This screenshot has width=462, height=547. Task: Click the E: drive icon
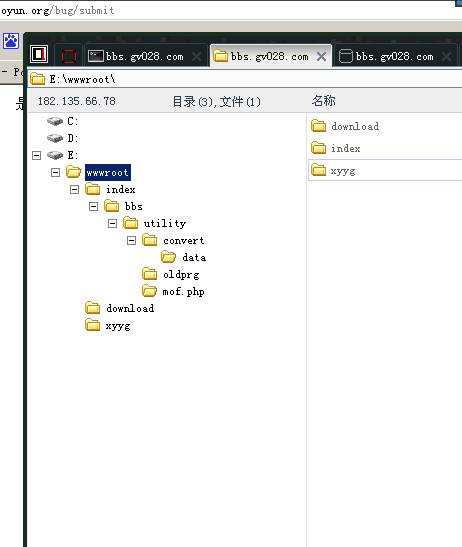point(55,155)
